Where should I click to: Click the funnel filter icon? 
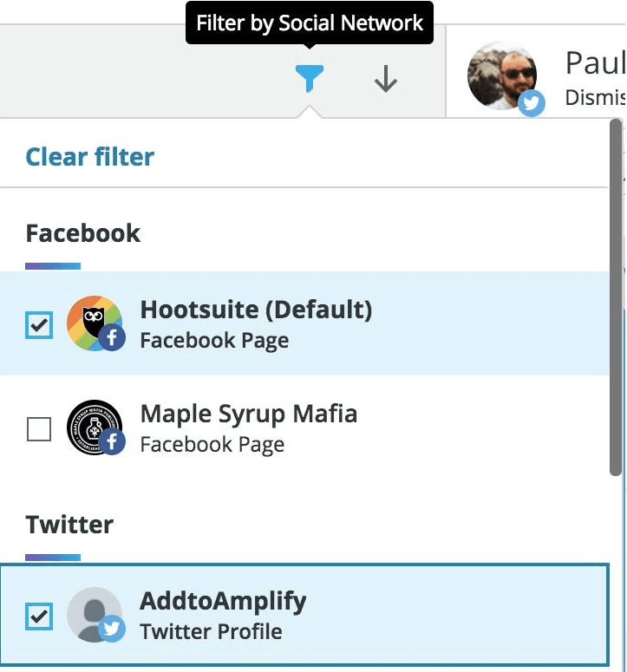click(310, 79)
